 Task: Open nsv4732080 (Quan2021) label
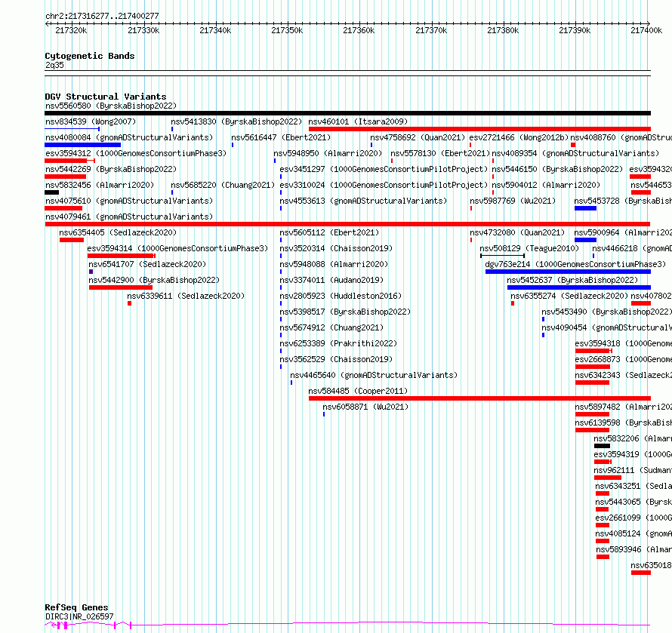(x=517, y=232)
